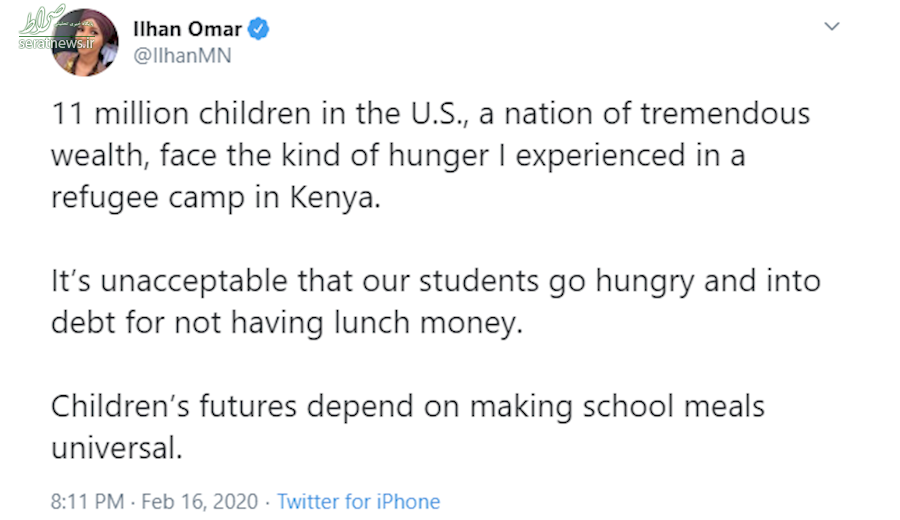Click the blue verified badge
This screenshot has height=520, width=900.
coord(258,29)
